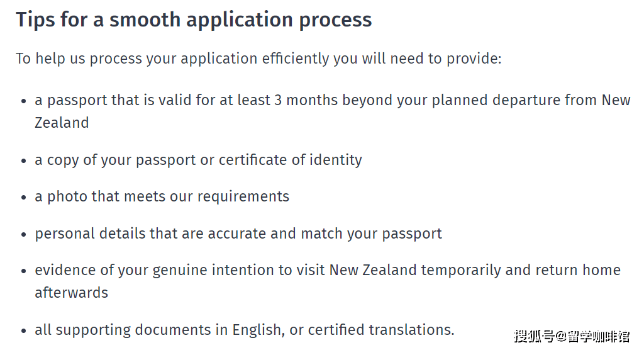Viewport: 644px width, 350px height.
Task: Click the phrase "certified translations"
Action: click(380, 330)
